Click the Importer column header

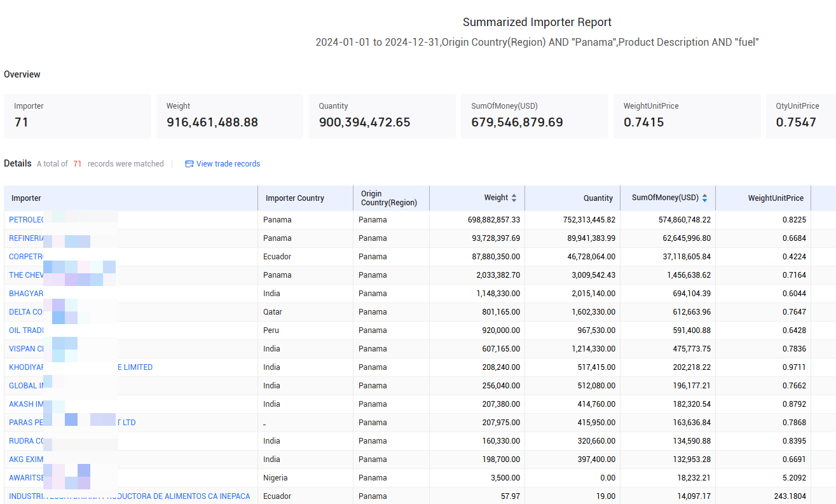click(x=131, y=198)
